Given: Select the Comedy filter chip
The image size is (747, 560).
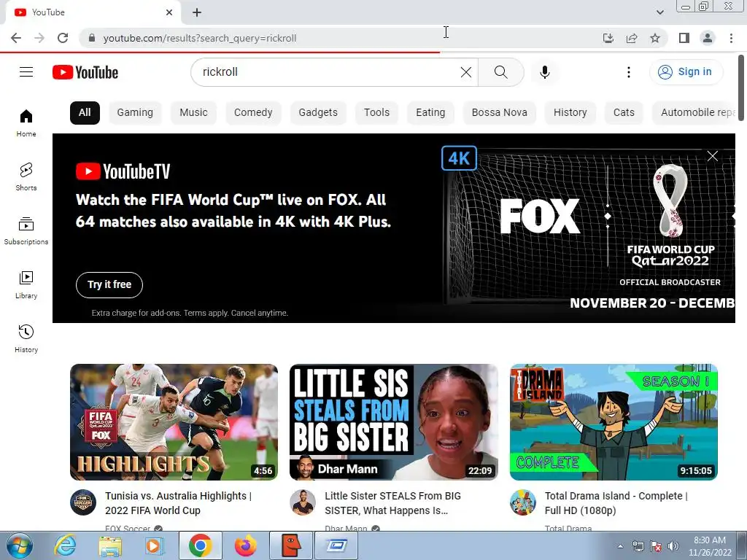Looking at the screenshot, I should [253, 113].
